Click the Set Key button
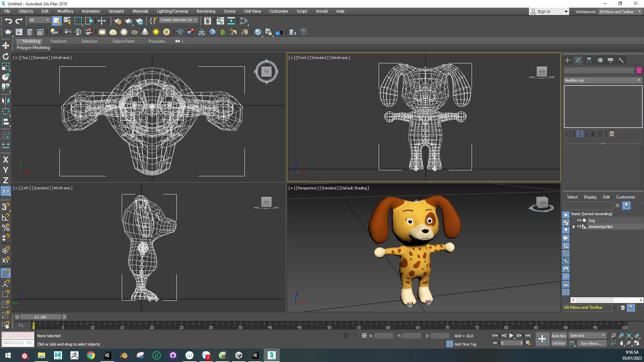 tap(558, 344)
